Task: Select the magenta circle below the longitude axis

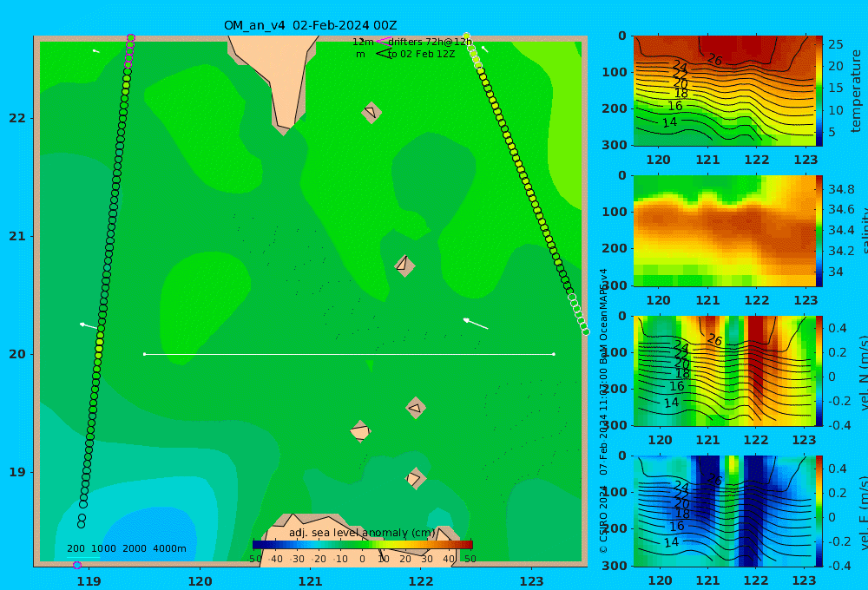Action: pyautogui.click(x=77, y=565)
